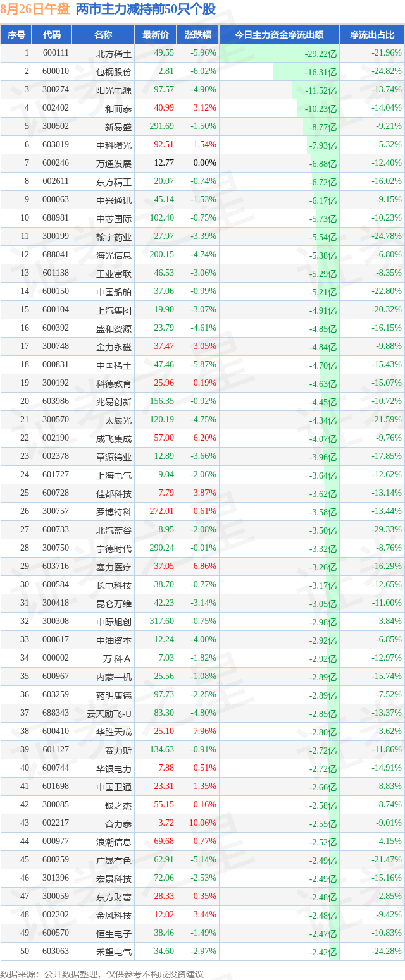Click stock name 恒生电子
405x980 pixels.
pos(114,933)
